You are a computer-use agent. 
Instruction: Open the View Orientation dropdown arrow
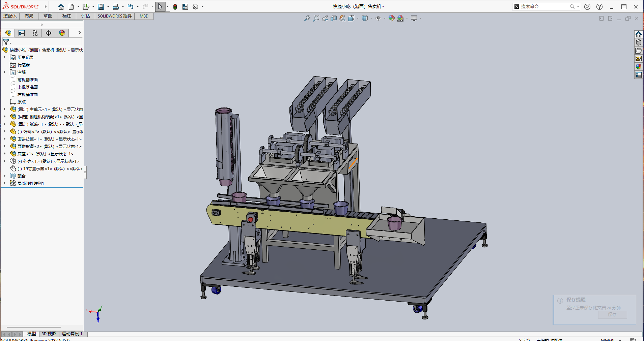[x=358, y=18]
